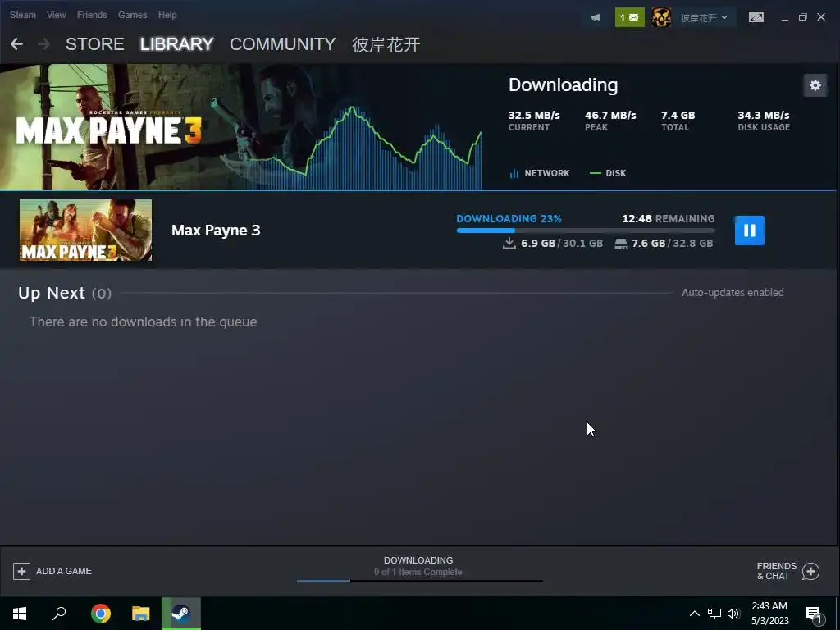The image size is (840, 630).
Task: Open File Explorer from the taskbar
Action: coord(141,614)
